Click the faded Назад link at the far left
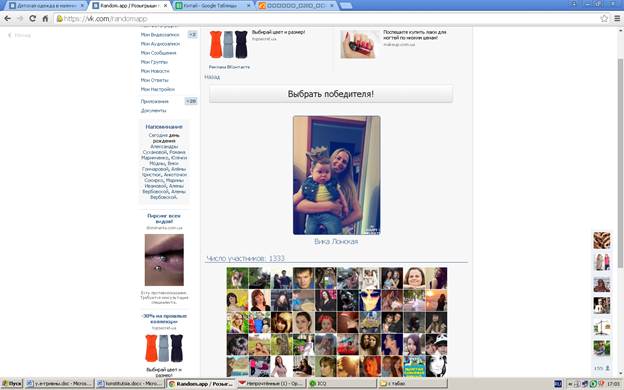The width and height of the screenshot is (624, 390). (20, 35)
